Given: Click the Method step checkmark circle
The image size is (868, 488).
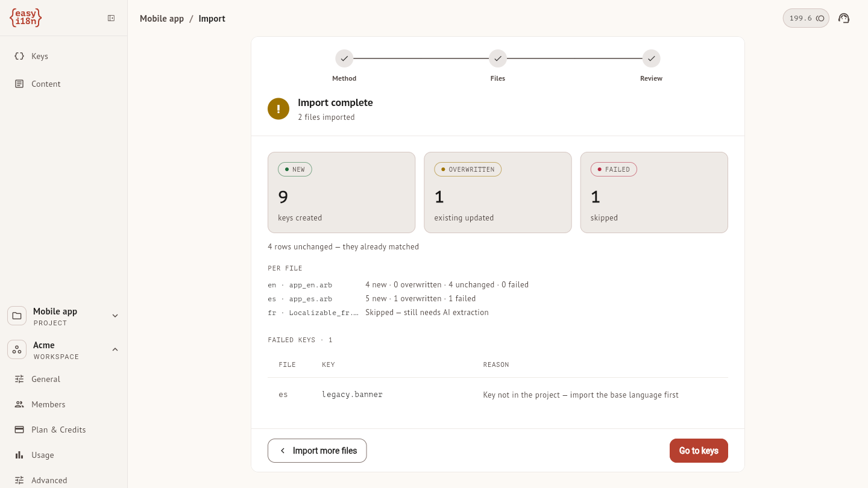Looking at the screenshot, I should click(x=344, y=58).
